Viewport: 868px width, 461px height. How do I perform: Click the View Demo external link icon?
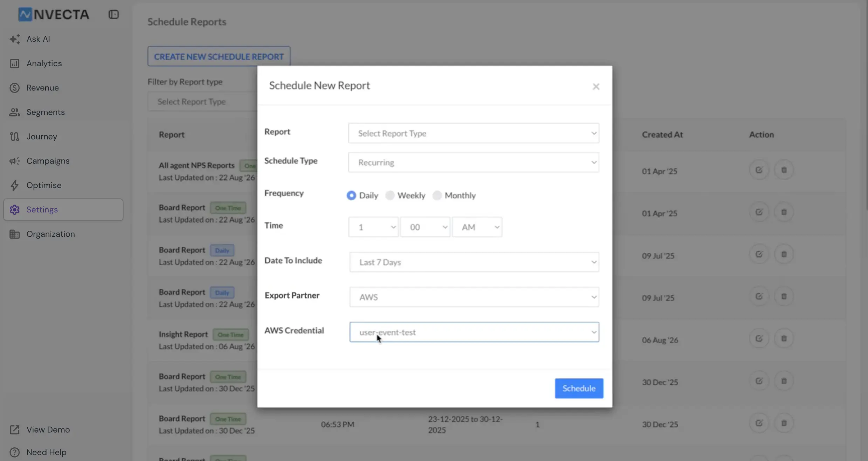[14, 429]
